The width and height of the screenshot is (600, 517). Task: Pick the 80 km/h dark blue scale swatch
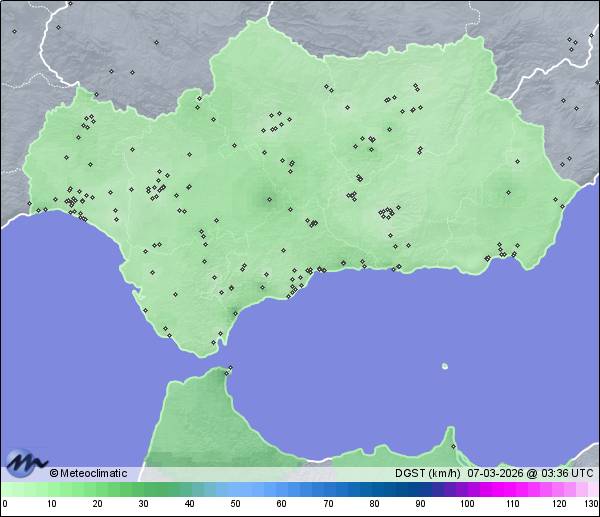point(374,489)
